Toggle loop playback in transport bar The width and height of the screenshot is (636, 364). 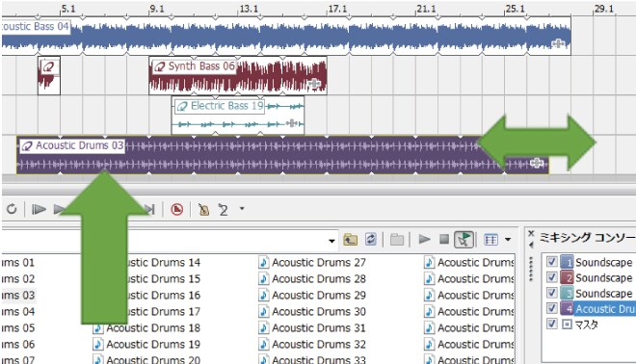coord(12,209)
